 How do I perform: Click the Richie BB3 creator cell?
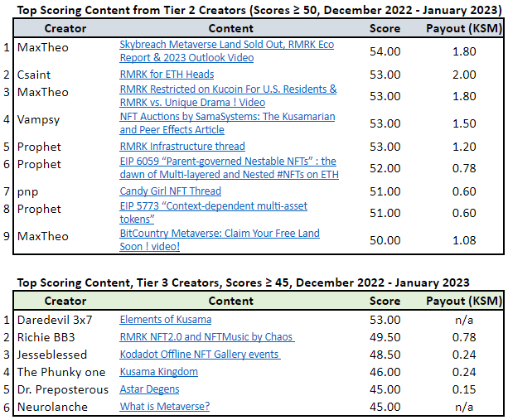coord(46,337)
